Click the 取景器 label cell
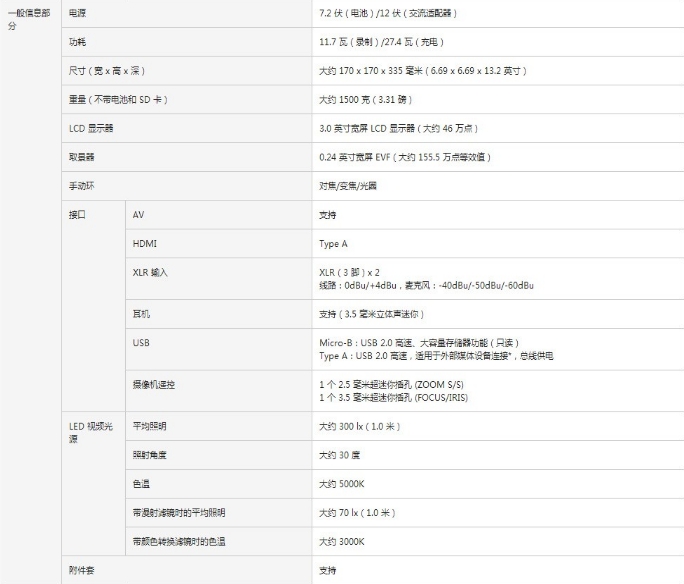 click(82, 157)
